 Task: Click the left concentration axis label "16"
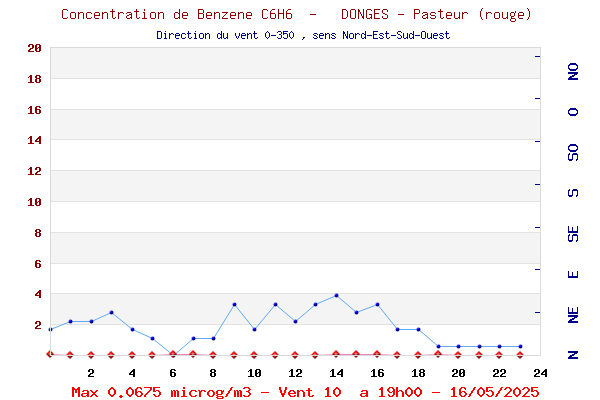pos(34,110)
